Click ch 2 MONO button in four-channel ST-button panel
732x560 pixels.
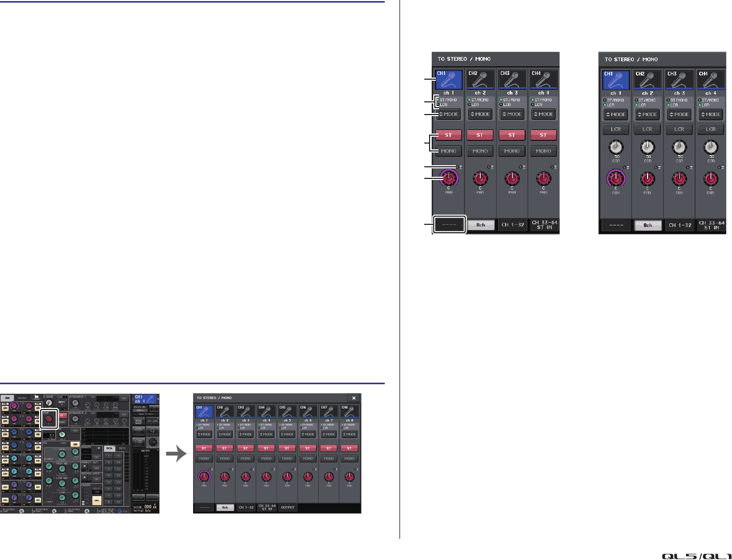pos(480,151)
